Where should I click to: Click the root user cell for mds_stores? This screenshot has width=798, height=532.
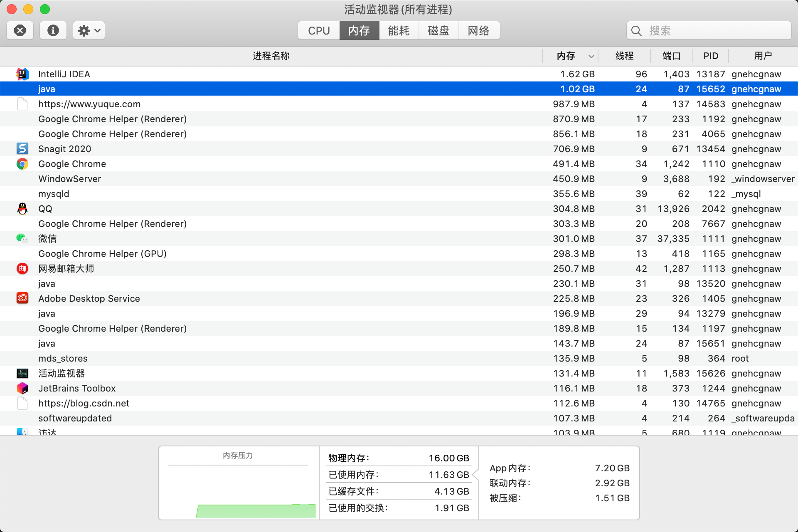[x=740, y=358]
